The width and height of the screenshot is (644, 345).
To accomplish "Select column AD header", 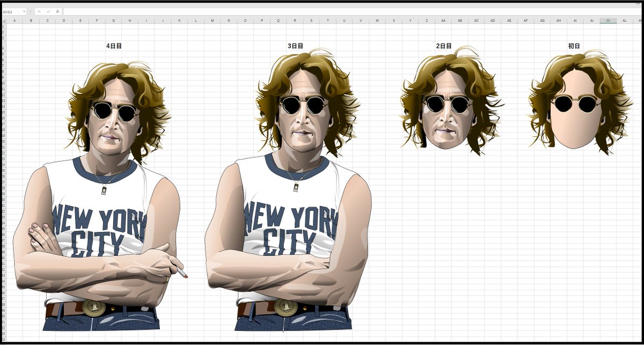I will tap(493, 21).
